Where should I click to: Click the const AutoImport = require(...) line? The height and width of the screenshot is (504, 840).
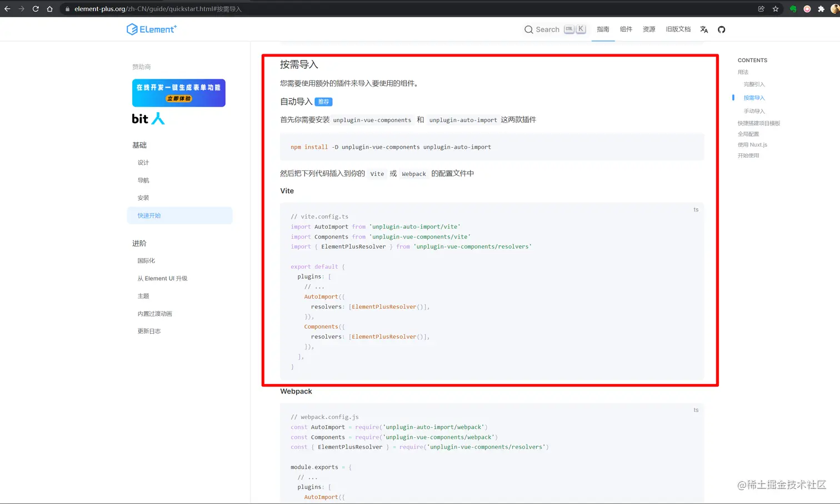point(389,427)
